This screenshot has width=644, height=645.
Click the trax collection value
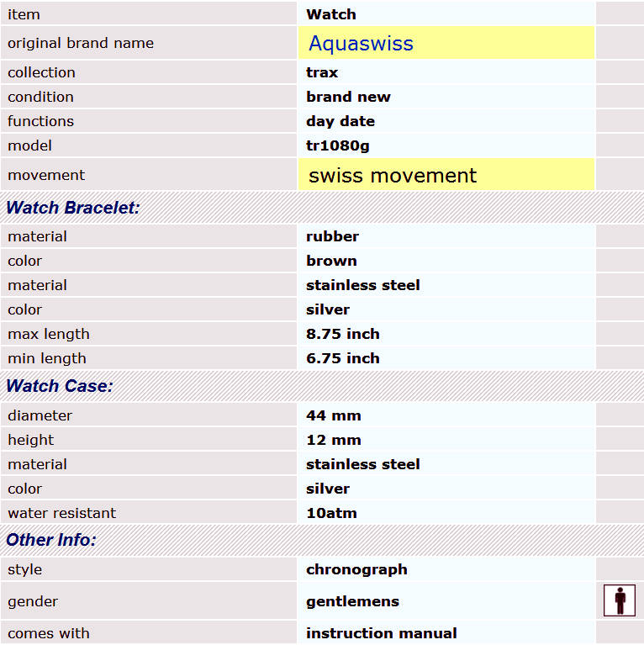pyautogui.click(x=322, y=72)
